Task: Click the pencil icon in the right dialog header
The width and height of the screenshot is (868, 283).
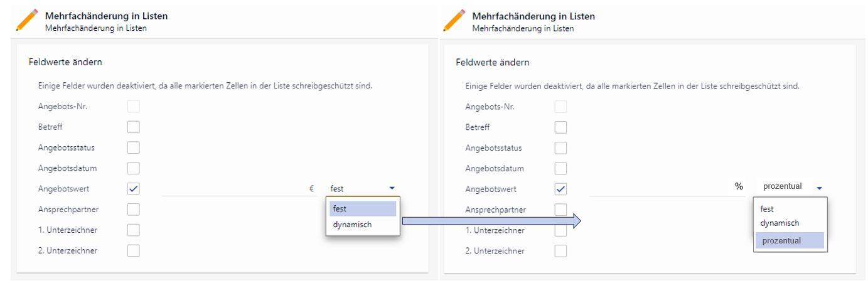Action: (x=455, y=21)
